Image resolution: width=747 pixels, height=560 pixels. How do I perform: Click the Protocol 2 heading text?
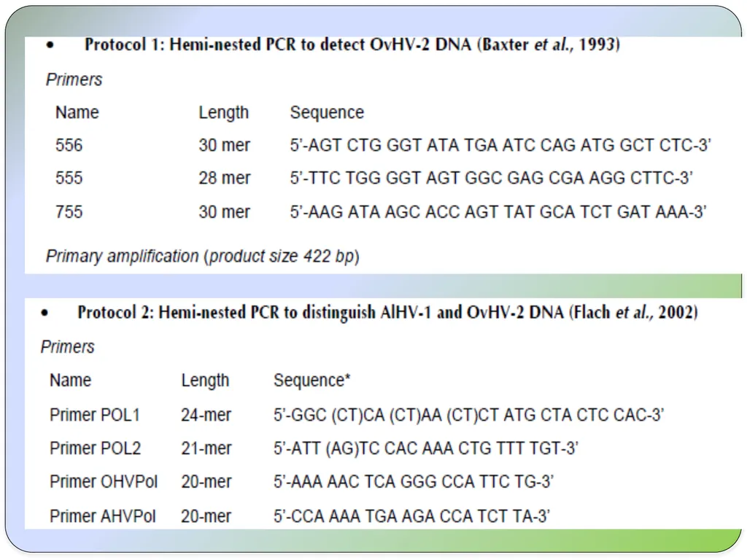388,313
